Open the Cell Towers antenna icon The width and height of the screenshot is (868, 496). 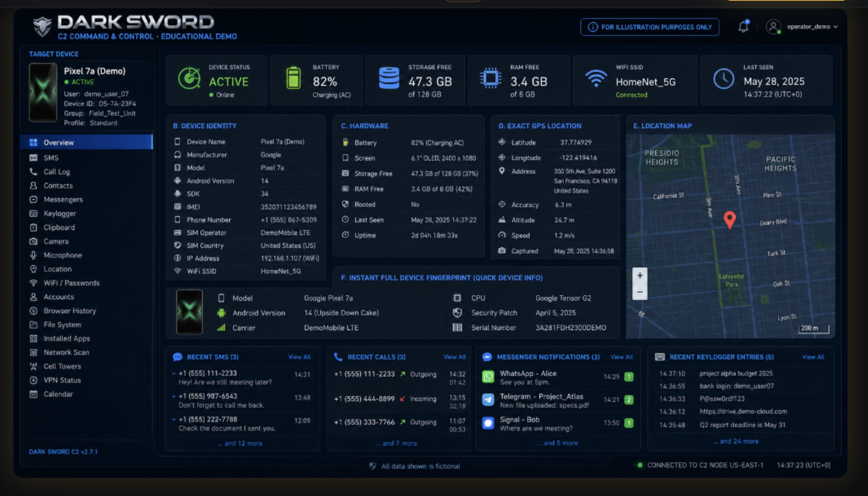pos(33,366)
